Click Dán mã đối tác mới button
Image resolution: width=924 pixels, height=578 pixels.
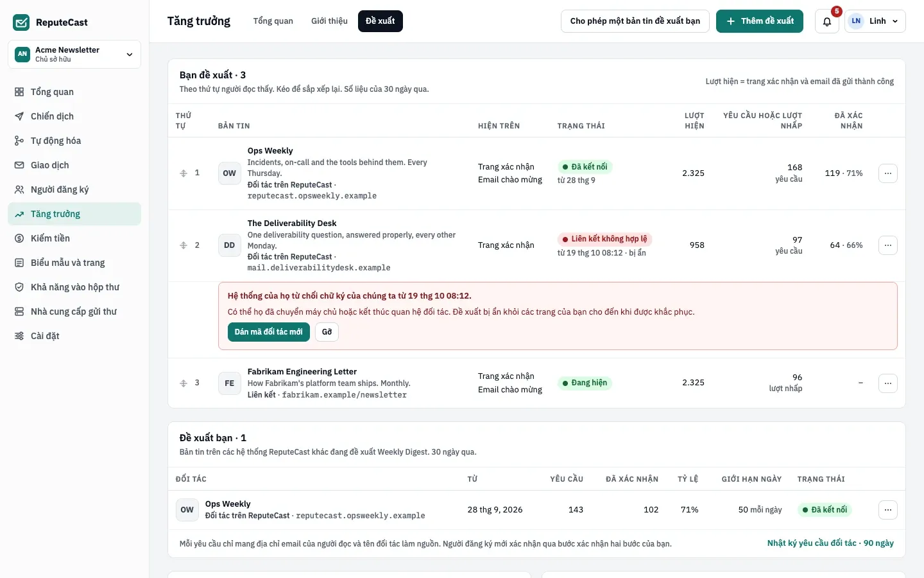[269, 332]
